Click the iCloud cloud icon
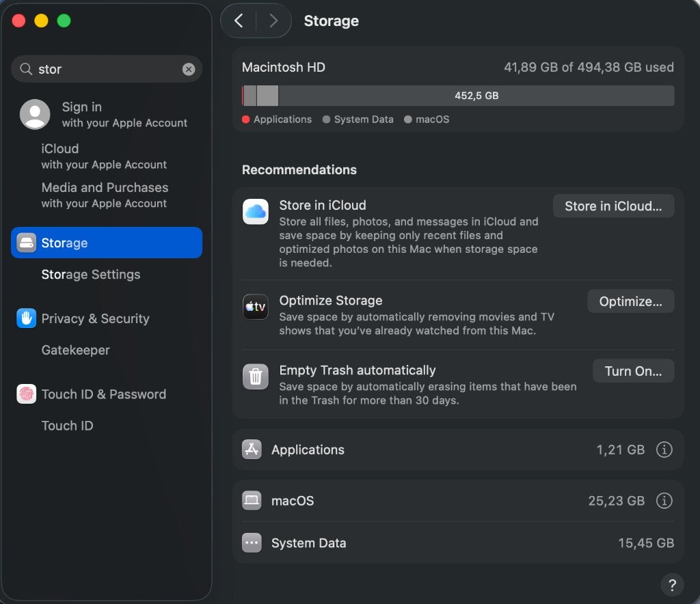Image resolution: width=700 pixels, height=604 pixels. 256,211
